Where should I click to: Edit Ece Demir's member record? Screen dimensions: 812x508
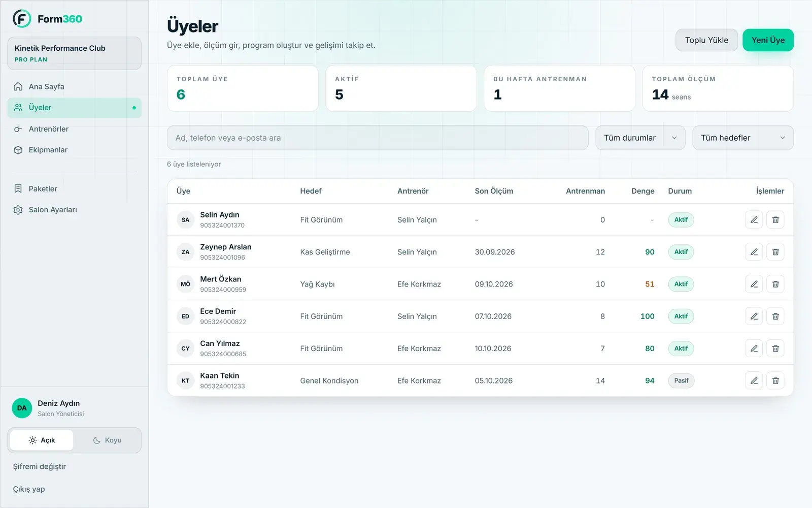[x=754, y=316]
